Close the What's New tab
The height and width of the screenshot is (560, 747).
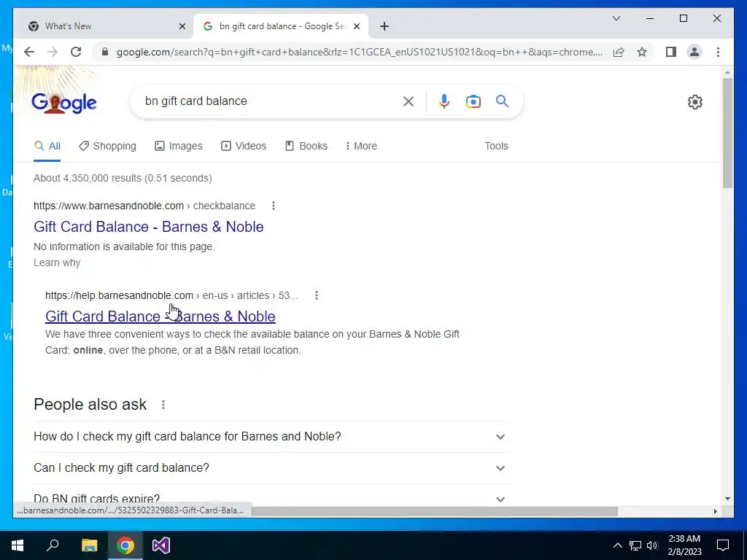[x=182, y=26]
